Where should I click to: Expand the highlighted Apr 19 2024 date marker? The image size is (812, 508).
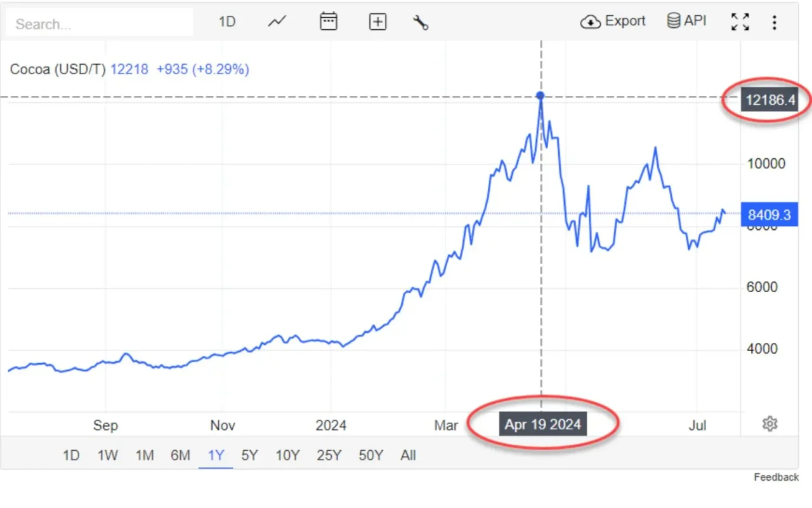[542, 425]
